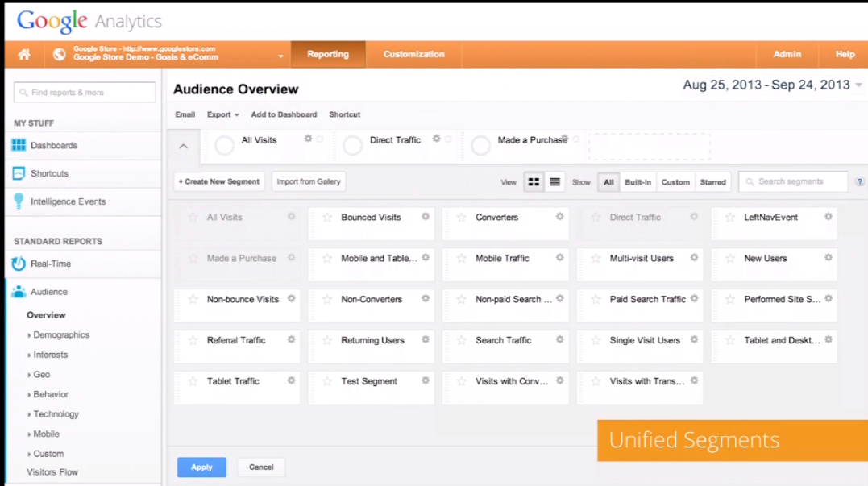Select grid view icon for segments
The image size is (868, 486).
pos(534,182)
